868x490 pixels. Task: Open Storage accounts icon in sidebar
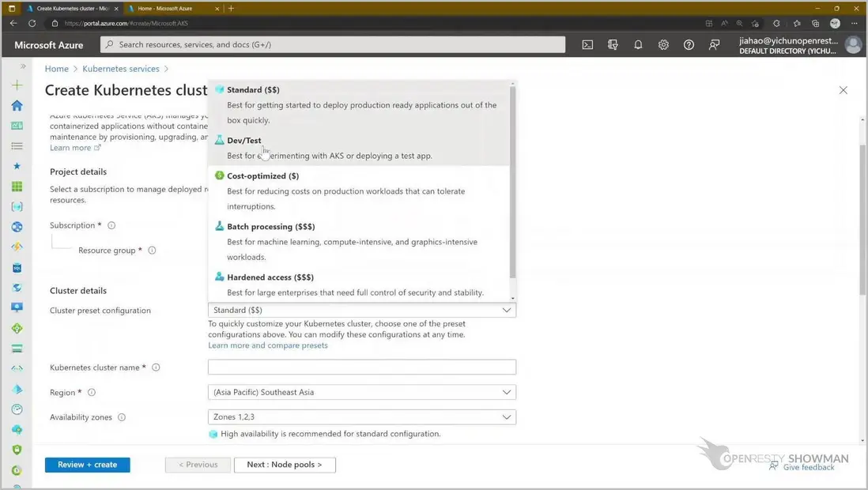tap(17, 349)
